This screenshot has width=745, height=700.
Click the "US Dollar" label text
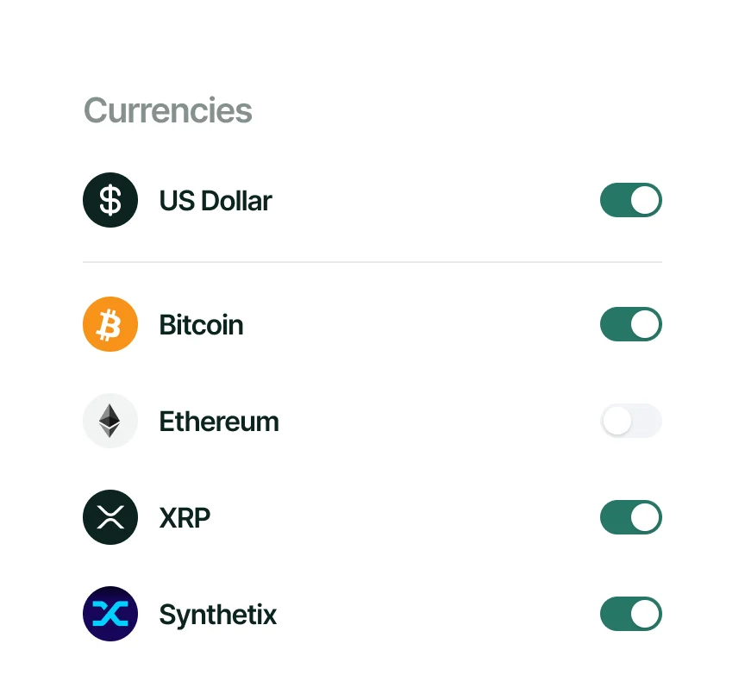[216, 201]
